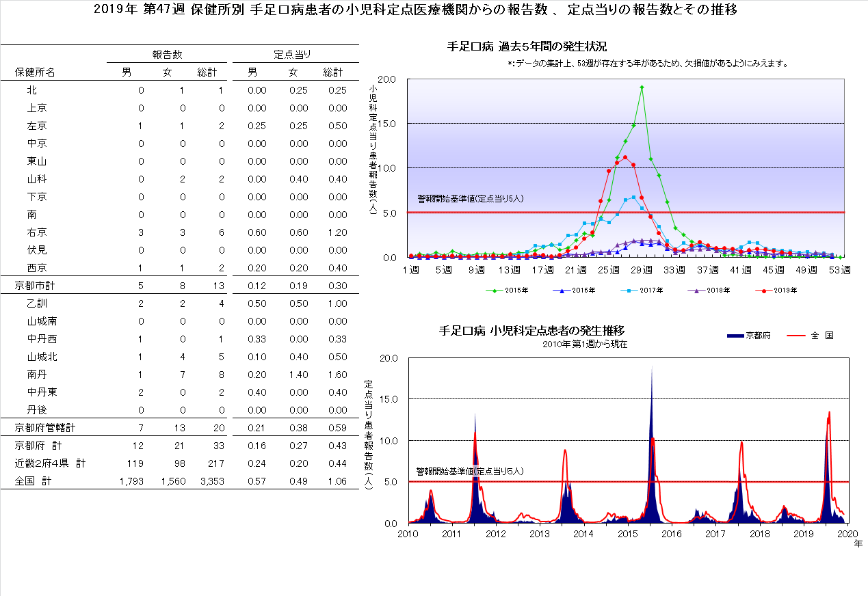868x596 pixels.
Task: Click the 2016年 blue triangle legend marker
Action: (x=561, y=290)
